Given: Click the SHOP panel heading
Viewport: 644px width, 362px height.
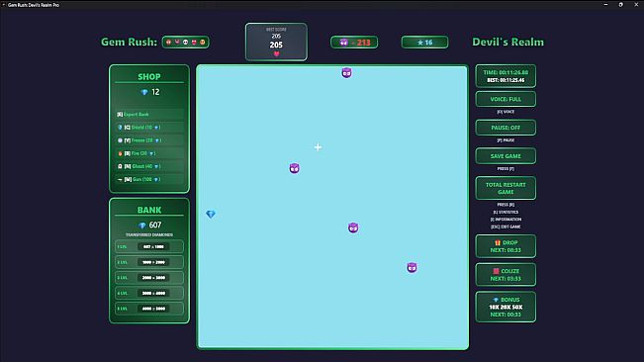Looking at the screenshot, I should pos(149,77).
